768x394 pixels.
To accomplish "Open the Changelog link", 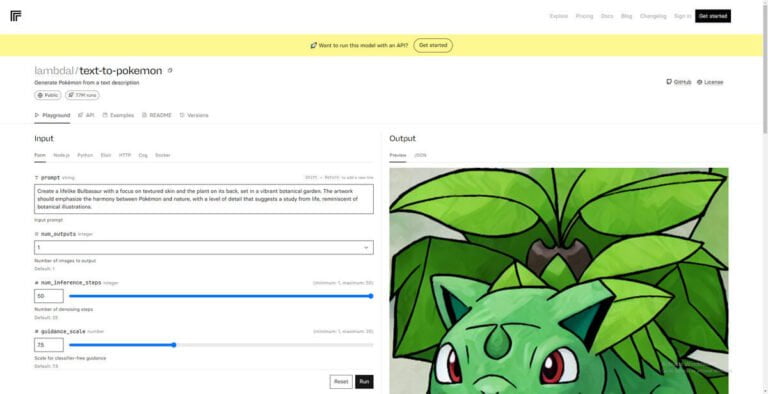I will tap(653, 16).
